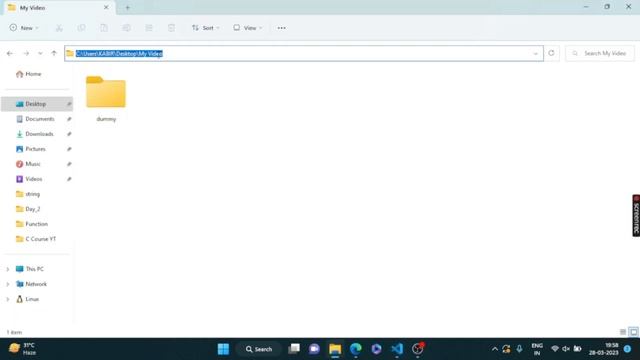640x360 pixels.
Task: Open the View dropdown
Action: tap(248, 28)
